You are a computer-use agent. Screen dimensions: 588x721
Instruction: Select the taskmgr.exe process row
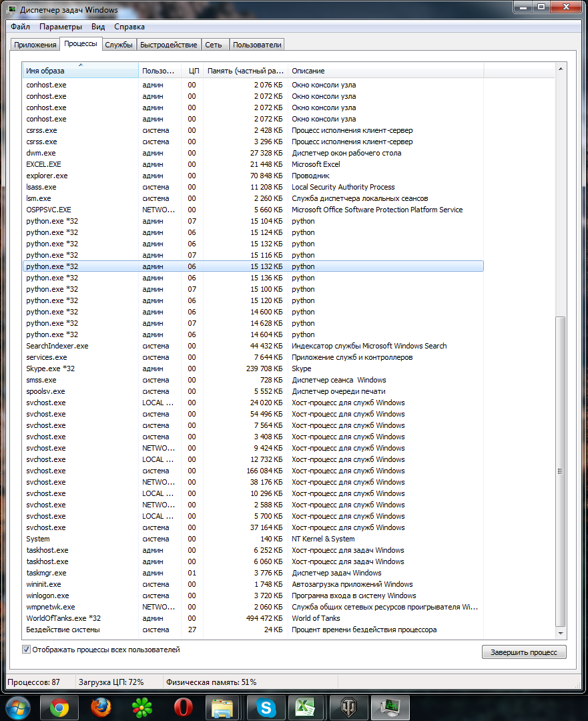253,573
